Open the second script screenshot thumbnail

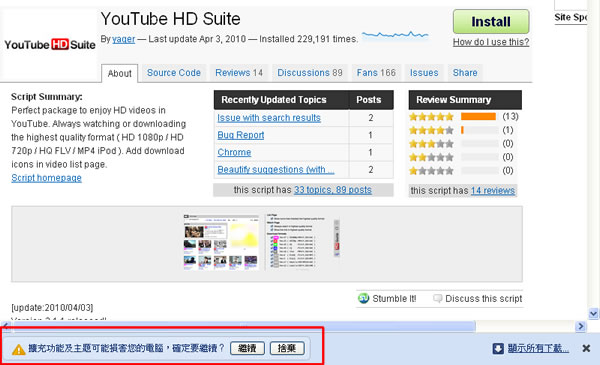pyautogui.click(x=302, y=241)
